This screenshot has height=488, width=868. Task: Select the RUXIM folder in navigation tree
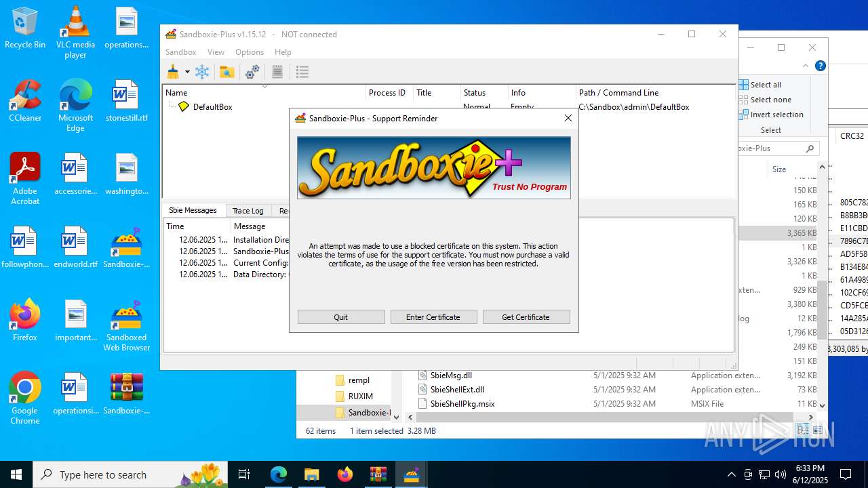361,396
